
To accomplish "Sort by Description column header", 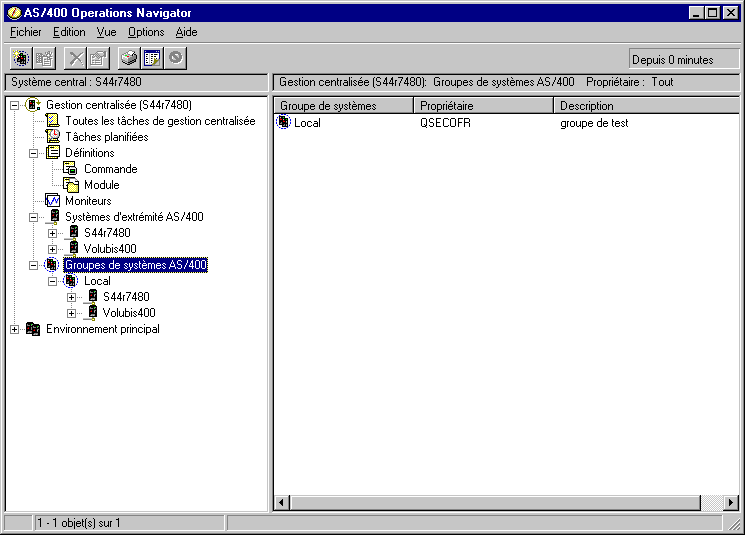I will (646, 105).
